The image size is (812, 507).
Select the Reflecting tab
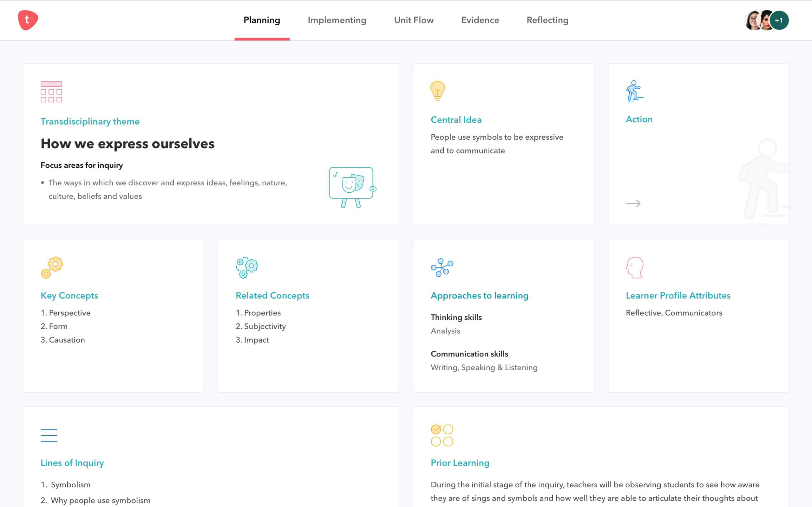[x=547, y=20]
